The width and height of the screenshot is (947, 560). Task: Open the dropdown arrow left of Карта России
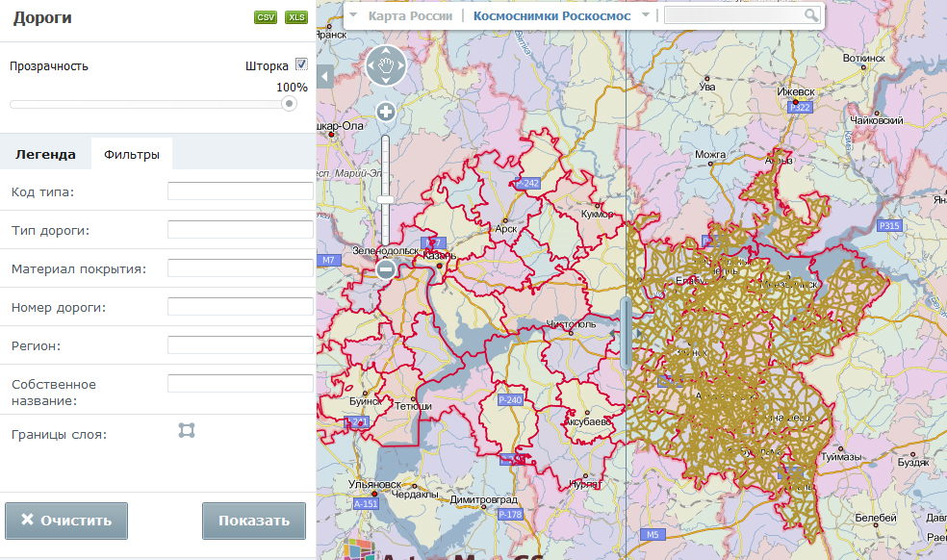[x=353, y=15]
